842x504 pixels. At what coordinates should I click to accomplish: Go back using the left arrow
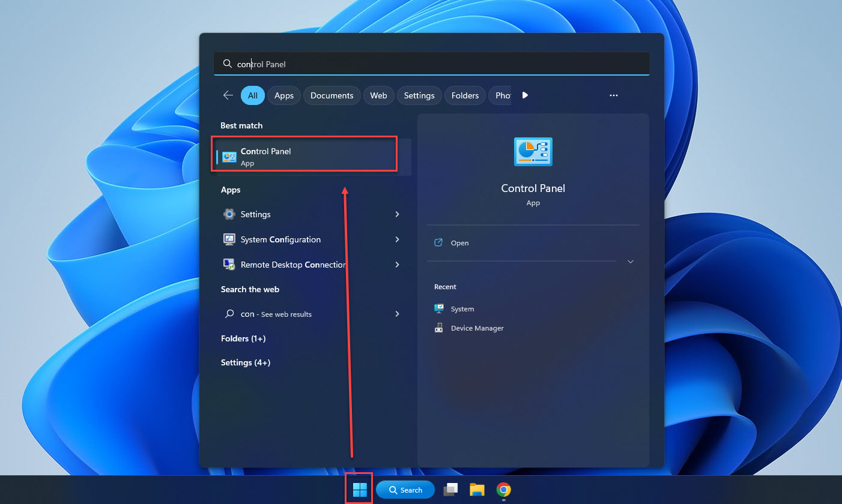tap(228, 95)
